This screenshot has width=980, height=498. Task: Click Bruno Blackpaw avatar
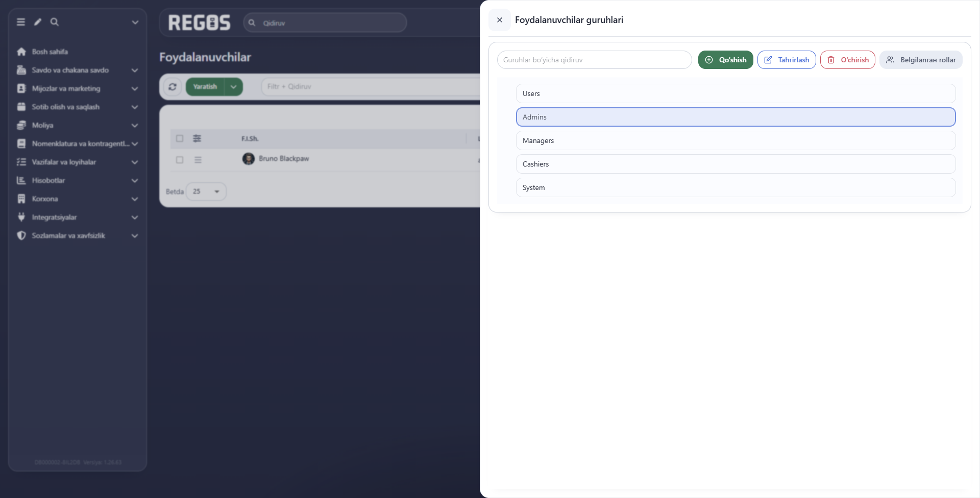pyautogui.click(x=249, y=159)
